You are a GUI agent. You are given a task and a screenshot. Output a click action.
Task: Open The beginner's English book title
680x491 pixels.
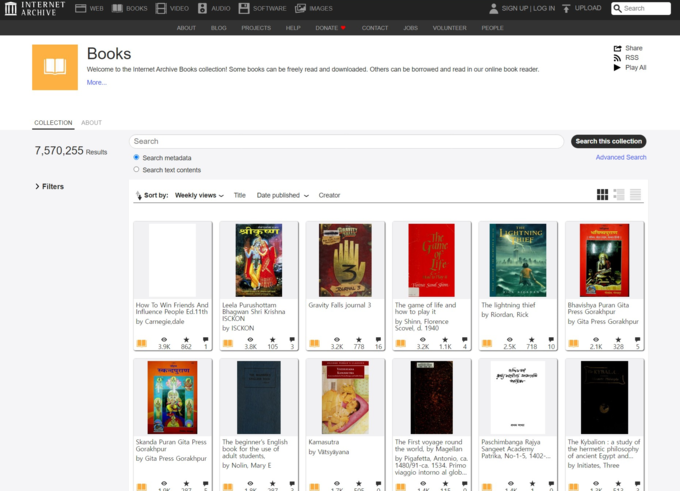[255, 449]
